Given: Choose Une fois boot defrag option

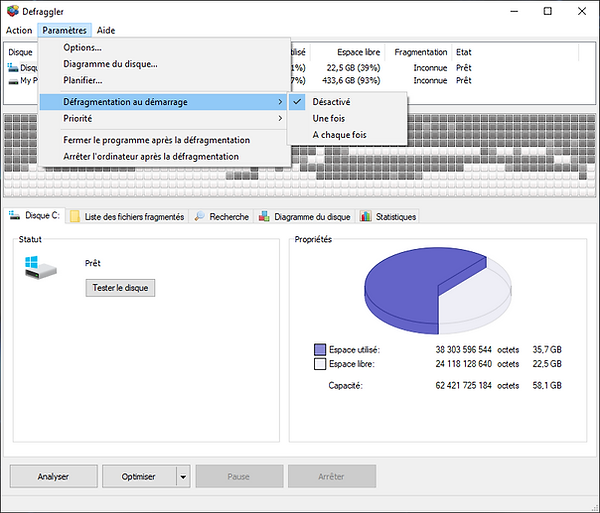Looking at the screenshot, I should [347, 118].
